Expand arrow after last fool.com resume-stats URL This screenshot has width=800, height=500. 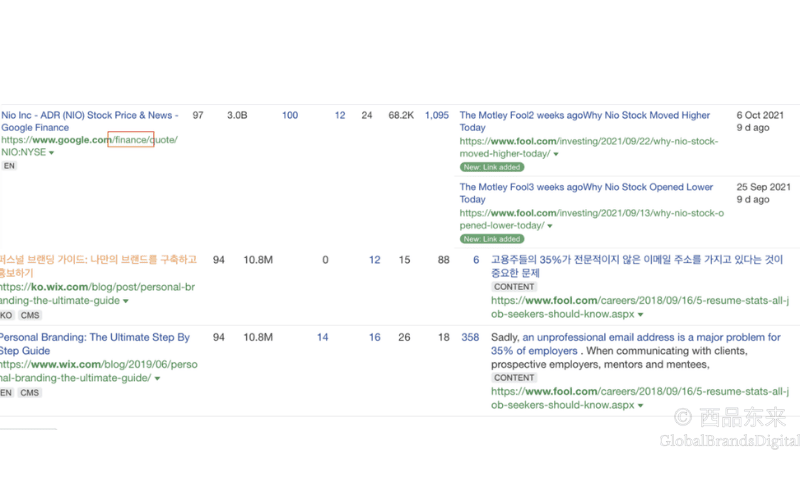(640, 406)
